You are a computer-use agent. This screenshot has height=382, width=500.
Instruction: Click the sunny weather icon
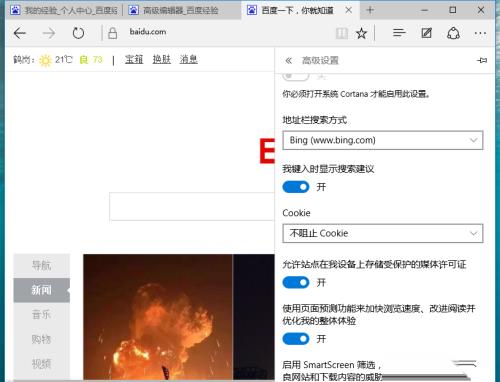[x=45, y=60]
